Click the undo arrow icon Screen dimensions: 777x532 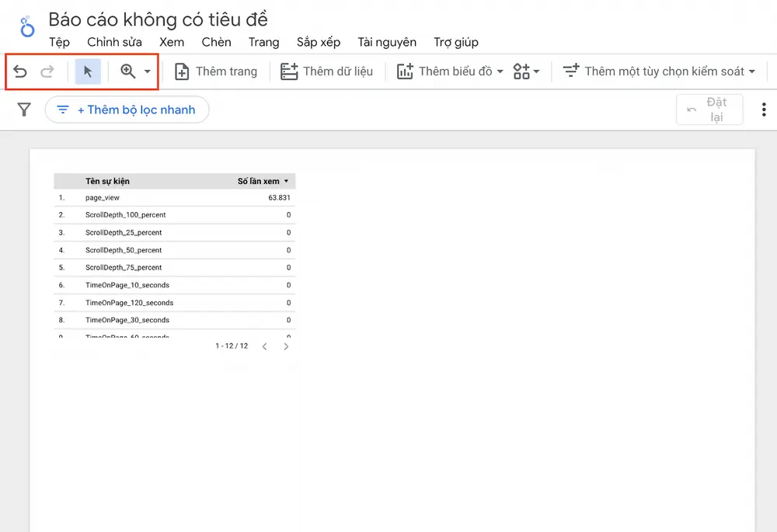tap(20, 71)
